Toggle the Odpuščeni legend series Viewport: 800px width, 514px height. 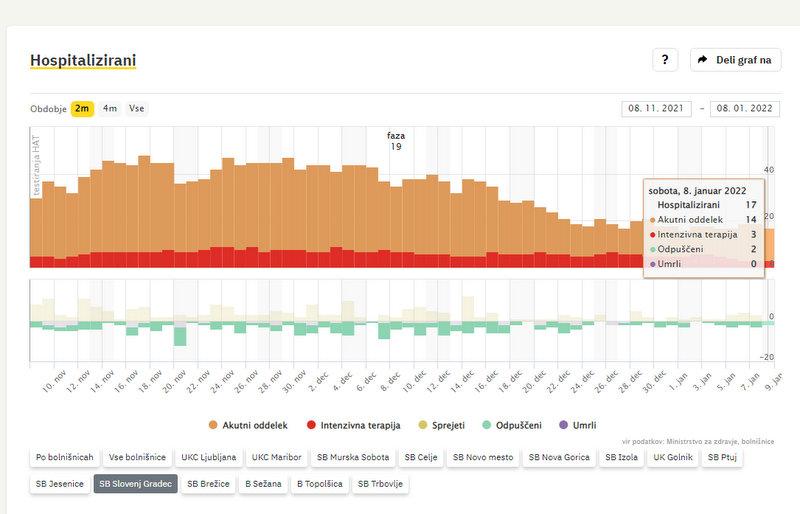tap(516, 425)
